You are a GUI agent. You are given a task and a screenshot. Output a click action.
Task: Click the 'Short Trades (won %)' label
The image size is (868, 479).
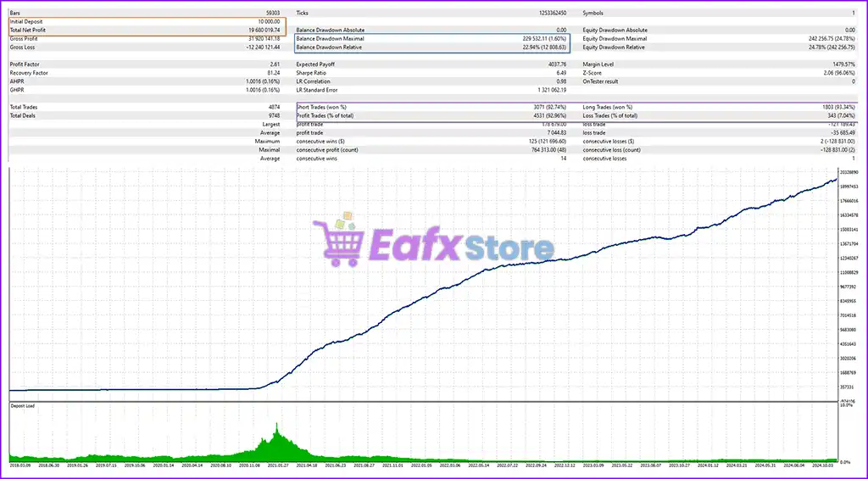point(321,107)
